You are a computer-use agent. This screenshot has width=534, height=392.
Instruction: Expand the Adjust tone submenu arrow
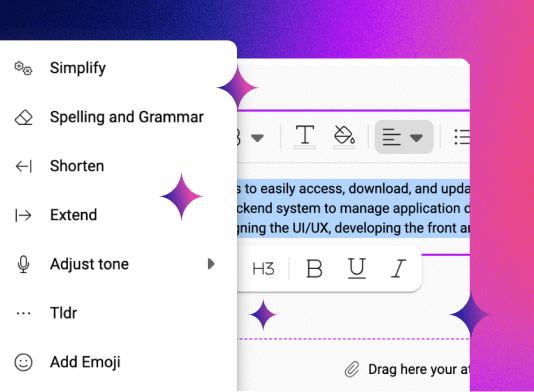point(211,264)
